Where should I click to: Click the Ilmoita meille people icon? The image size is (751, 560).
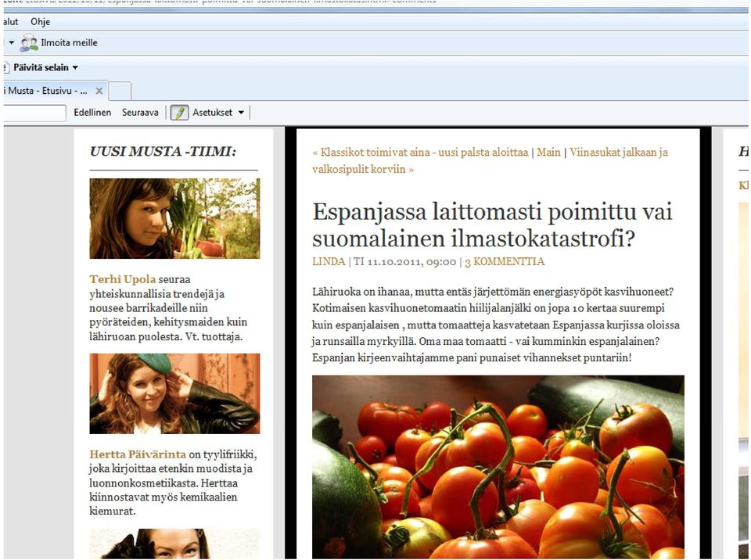(x=29, y=43)
